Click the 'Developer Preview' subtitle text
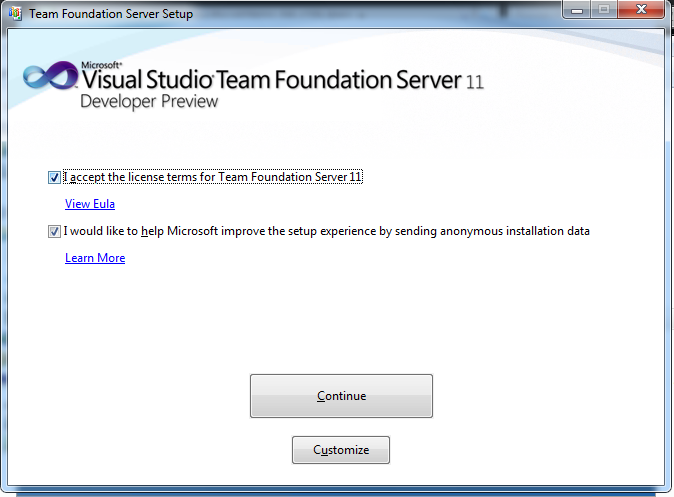Viewport: 674px width, 497px height. pyautogui.click(x=148, y=101)
